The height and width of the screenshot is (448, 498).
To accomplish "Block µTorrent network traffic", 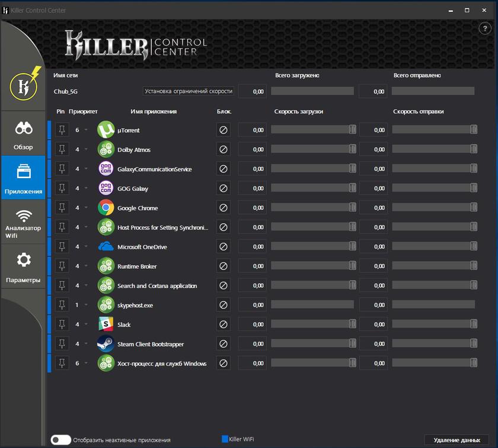I will (224, 130).
